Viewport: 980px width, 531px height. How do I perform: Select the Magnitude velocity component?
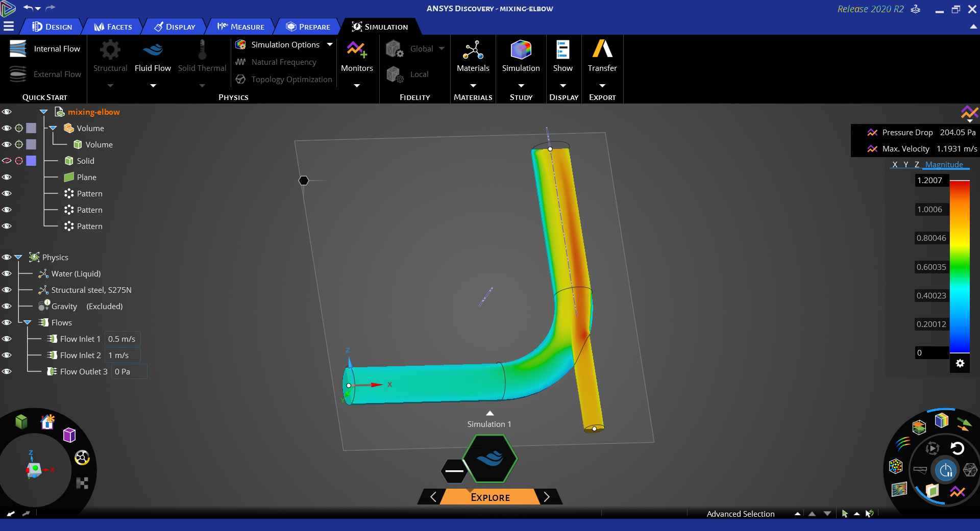point(944,164)
